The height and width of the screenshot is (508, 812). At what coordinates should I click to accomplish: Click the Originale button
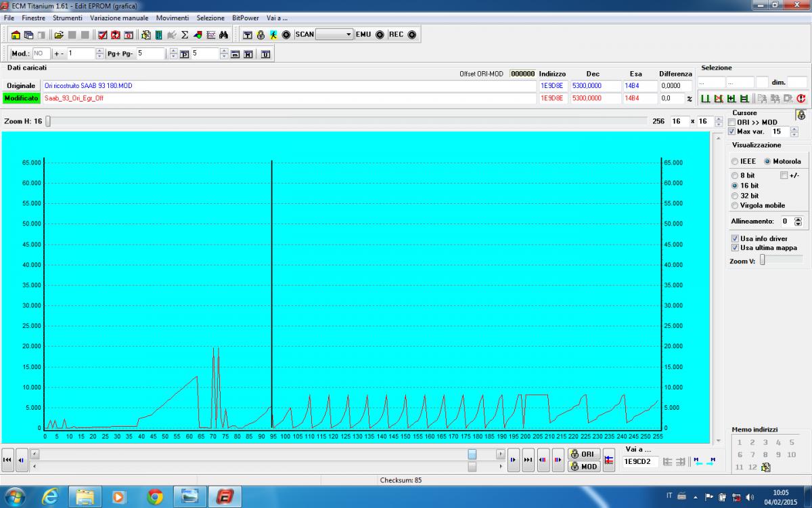click(x=21, y=86)
